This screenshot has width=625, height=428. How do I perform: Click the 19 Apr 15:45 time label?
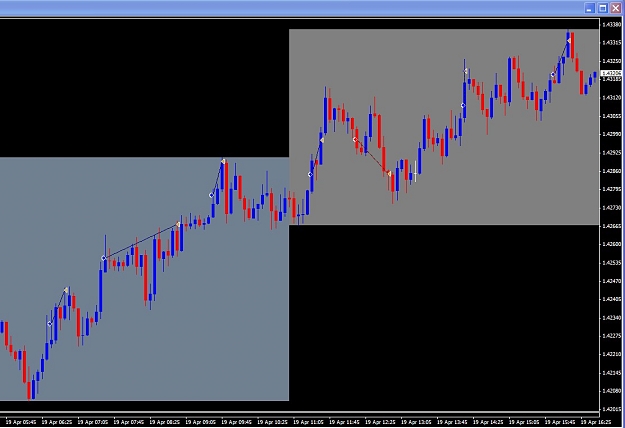click(x=560, y=422)
